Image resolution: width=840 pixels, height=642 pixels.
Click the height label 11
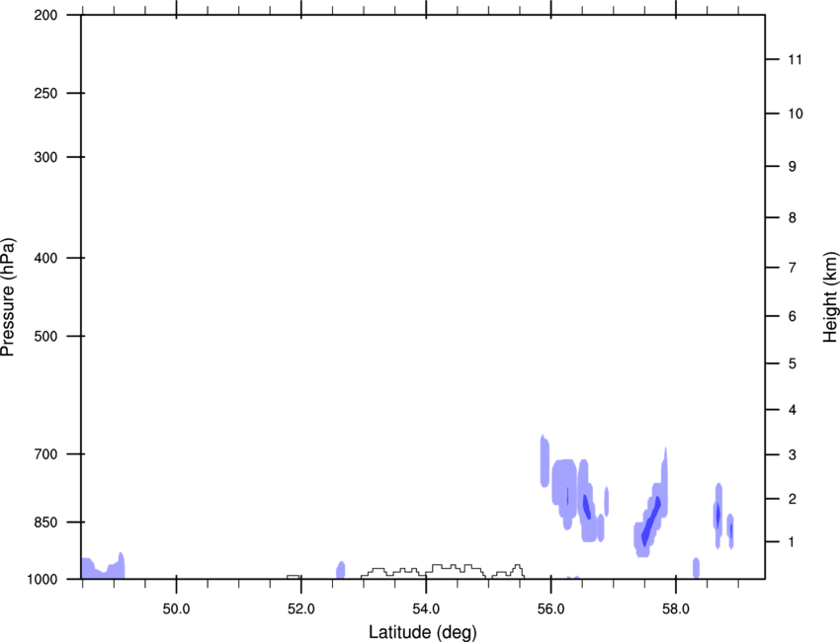click(x=795, y=59)
